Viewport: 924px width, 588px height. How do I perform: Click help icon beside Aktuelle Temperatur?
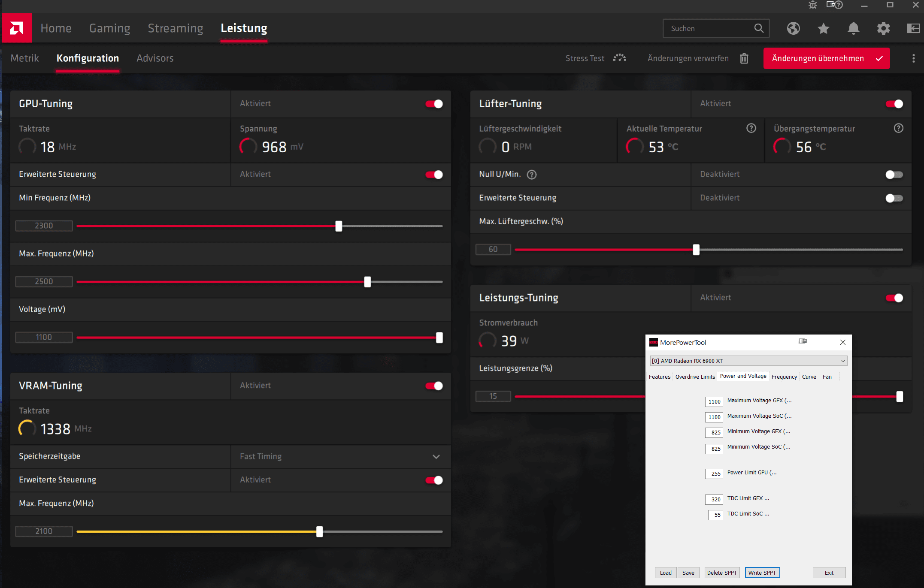751,128
